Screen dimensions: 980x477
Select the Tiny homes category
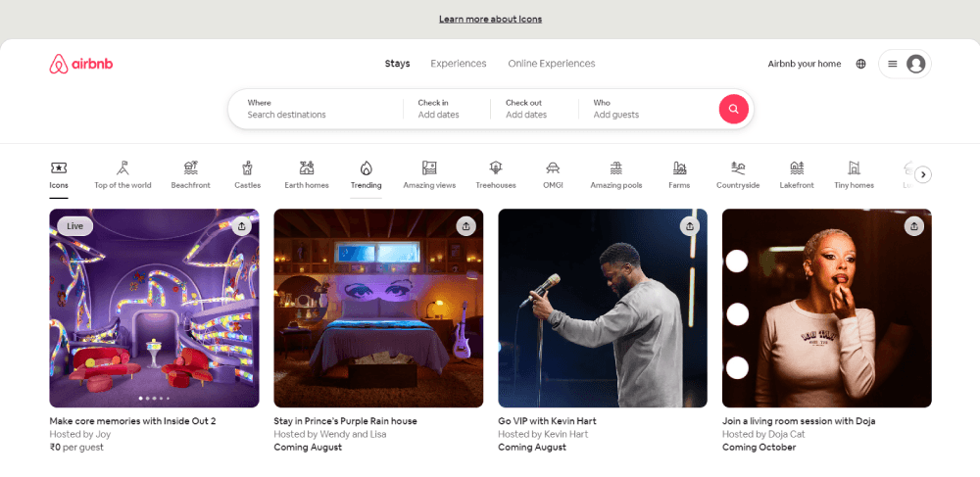854,175
